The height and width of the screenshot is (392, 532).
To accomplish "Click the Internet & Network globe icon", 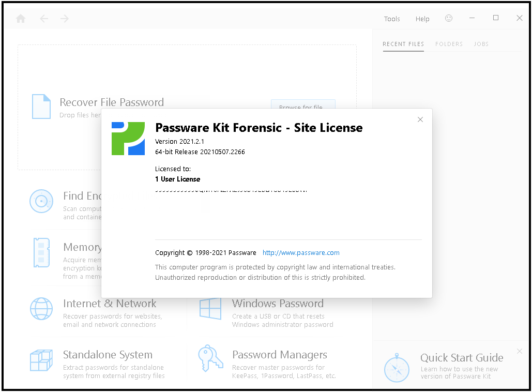I will click(41, 309).
